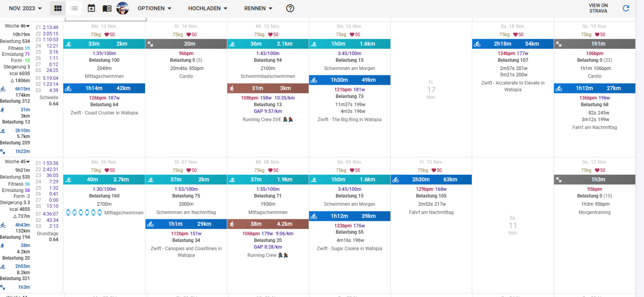
Task: Click the refresh icon in the top-right
Action: tap(626, 8)
